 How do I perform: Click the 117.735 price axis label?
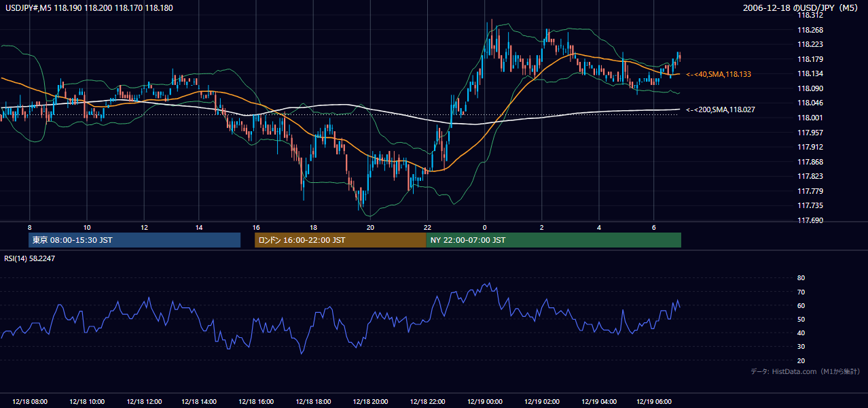810,205
